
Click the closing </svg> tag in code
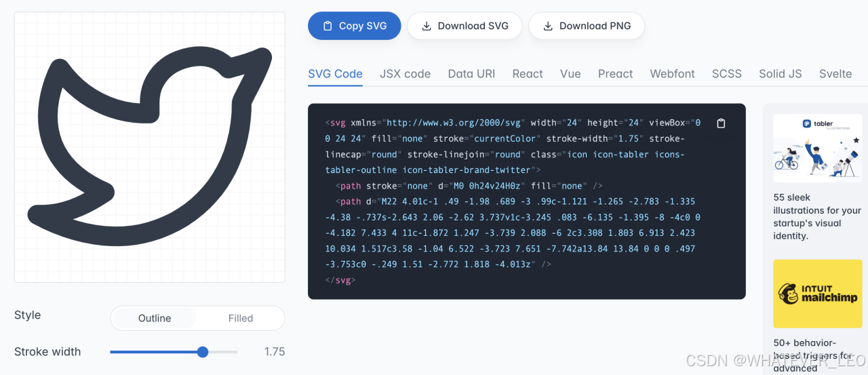coord(340,279)
